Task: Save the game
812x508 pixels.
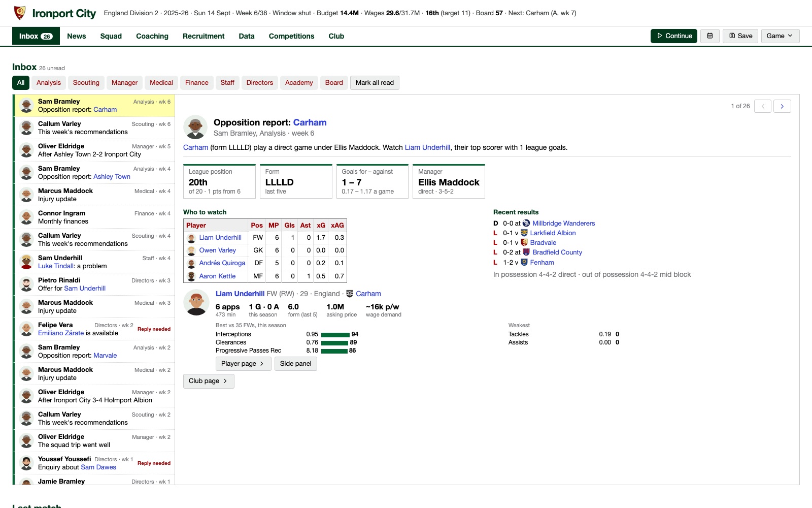Action: 740,36
